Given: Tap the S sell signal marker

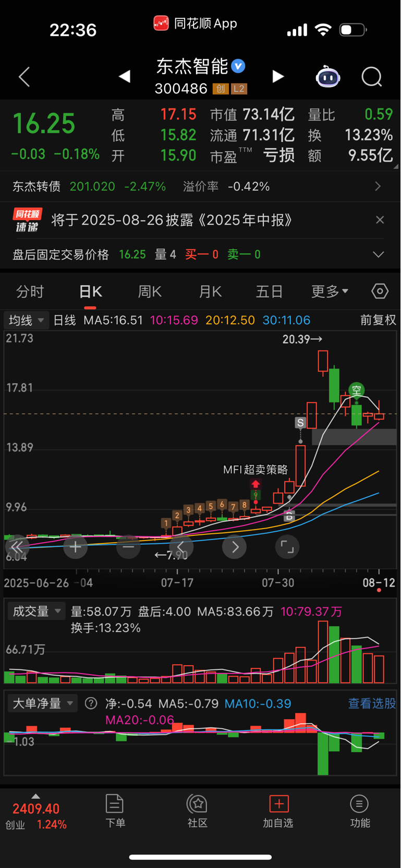Looking at the screenshot, I should 300,423.
